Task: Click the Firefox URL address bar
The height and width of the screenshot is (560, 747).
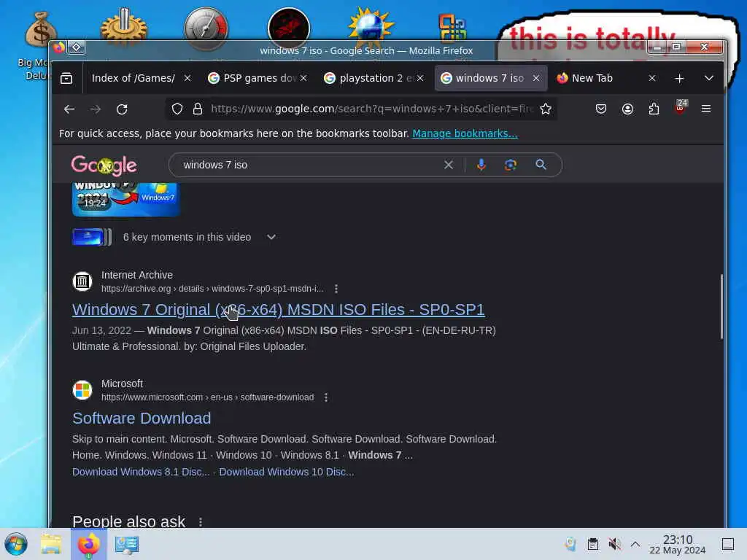Action: 371,109
